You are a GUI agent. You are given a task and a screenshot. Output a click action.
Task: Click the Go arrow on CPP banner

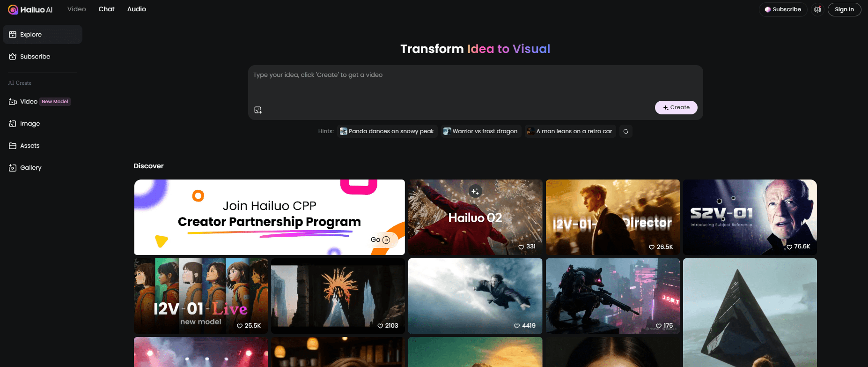tap(386, 240)
